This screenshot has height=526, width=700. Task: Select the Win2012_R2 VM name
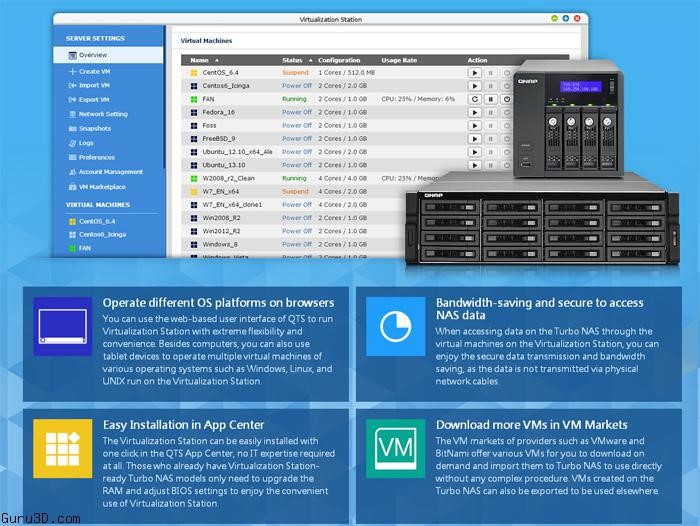[x=221, y=231]
